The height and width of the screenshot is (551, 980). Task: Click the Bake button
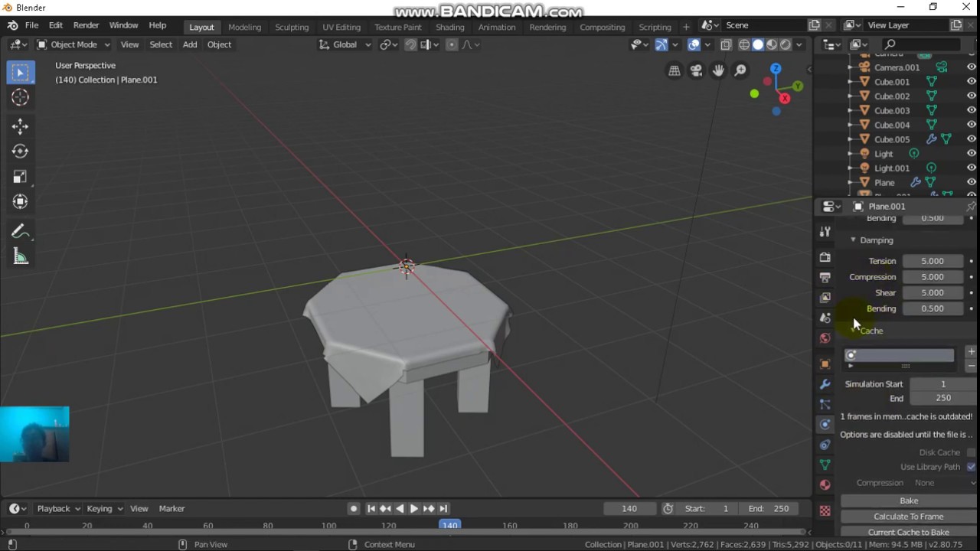pyautogui.click(x=909, y=500)
